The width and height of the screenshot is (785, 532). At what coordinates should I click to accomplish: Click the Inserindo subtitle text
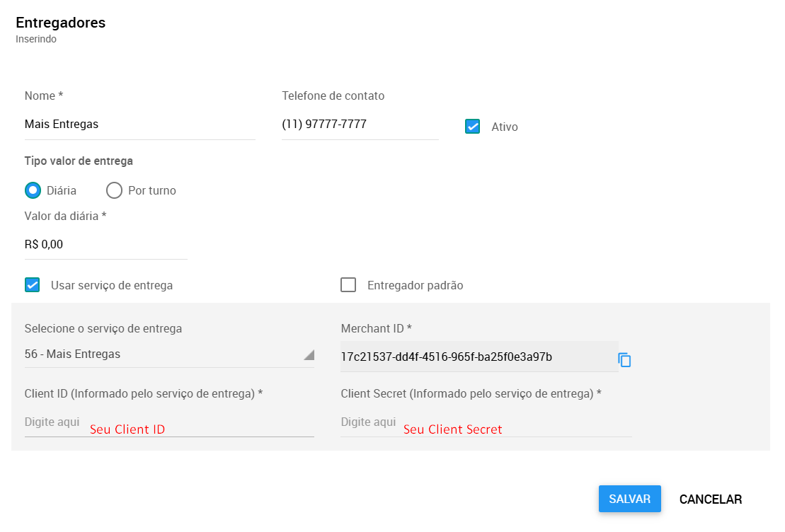tap(36, 39)
